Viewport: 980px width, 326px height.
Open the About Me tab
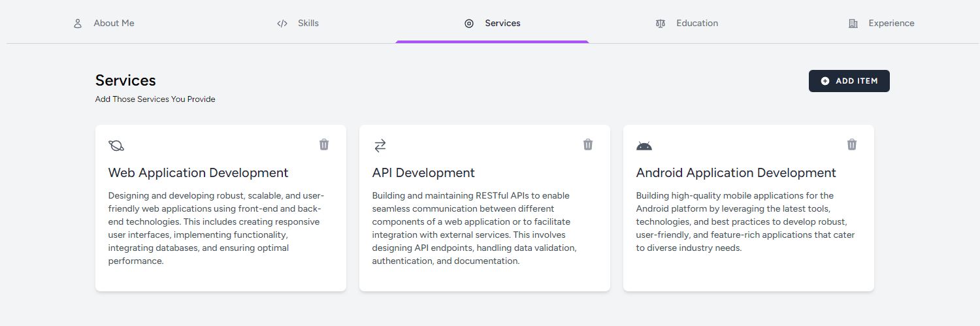pos(114,23)
